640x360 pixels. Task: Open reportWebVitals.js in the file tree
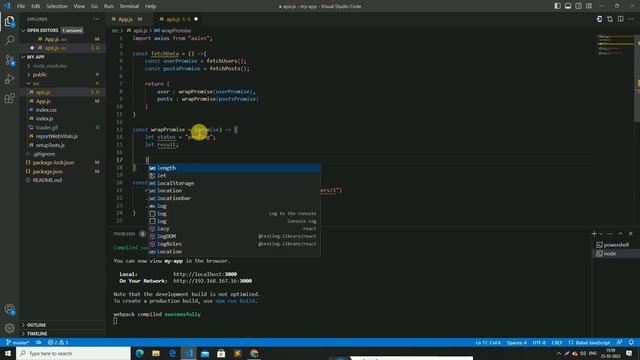pyautogui.click(x=56, y=136)
